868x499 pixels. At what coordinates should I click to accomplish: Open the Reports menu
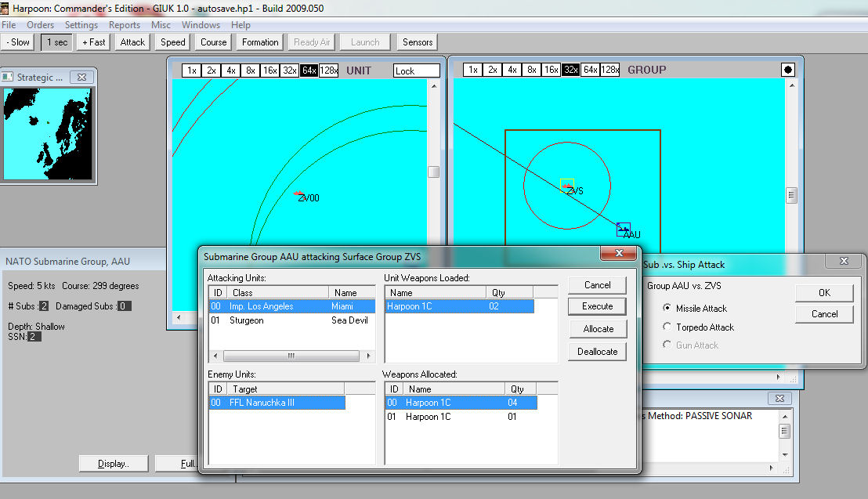tap(125, 25)
